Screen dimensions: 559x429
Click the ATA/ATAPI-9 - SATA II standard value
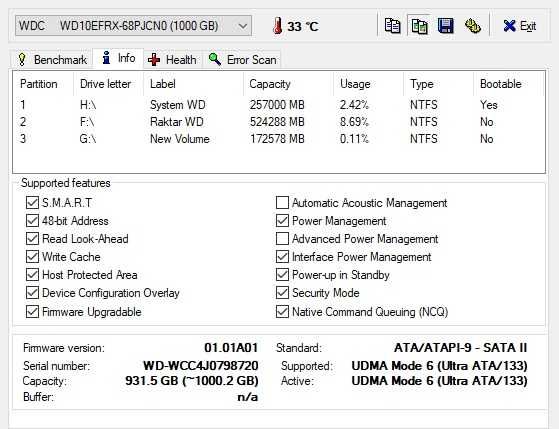460,347
